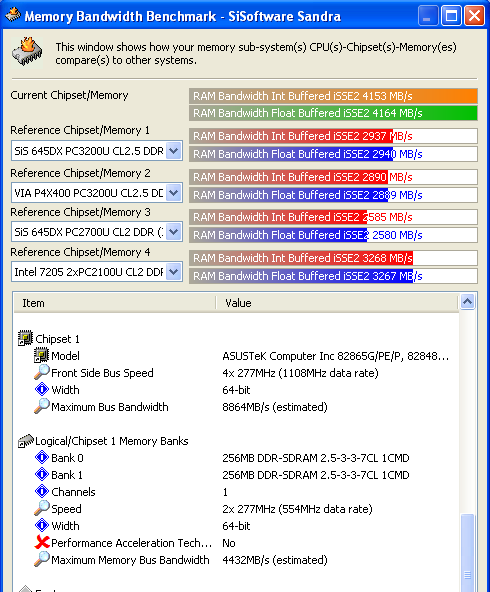Image resolution: width=490 pixels, height=592 pixels.
Task: Click the Maximum Memory Bus Bandwidth label
Action: coord(130,560)
